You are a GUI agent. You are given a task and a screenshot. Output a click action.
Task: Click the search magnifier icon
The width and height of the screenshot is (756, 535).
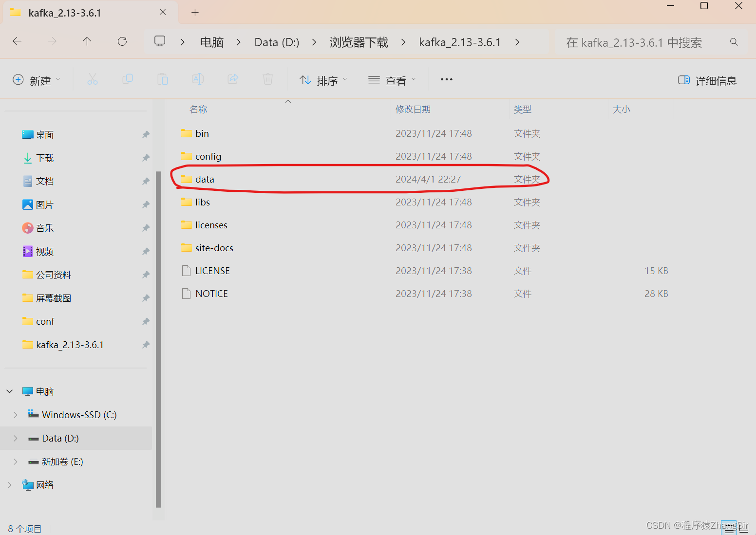[x=734, y=42]
